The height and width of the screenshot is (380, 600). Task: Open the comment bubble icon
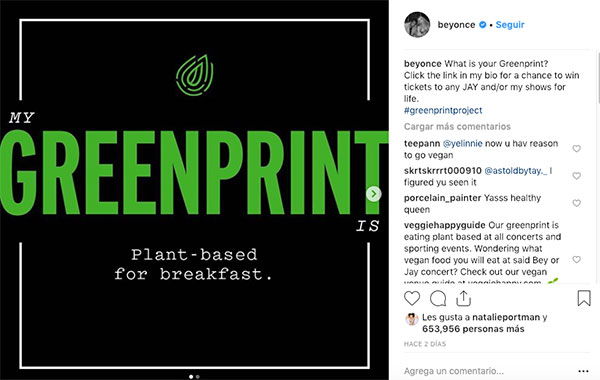pyautogui.click(x=438, y=298)
